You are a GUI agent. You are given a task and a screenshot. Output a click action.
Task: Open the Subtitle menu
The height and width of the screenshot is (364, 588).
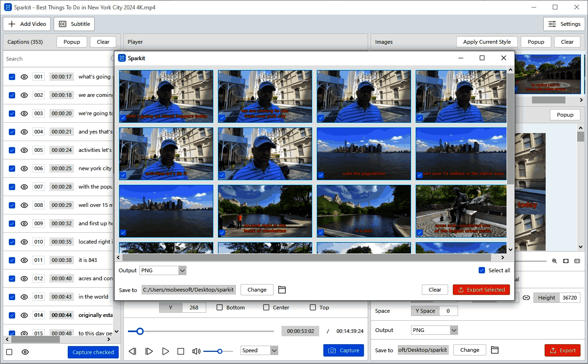[x=74, y=24]
